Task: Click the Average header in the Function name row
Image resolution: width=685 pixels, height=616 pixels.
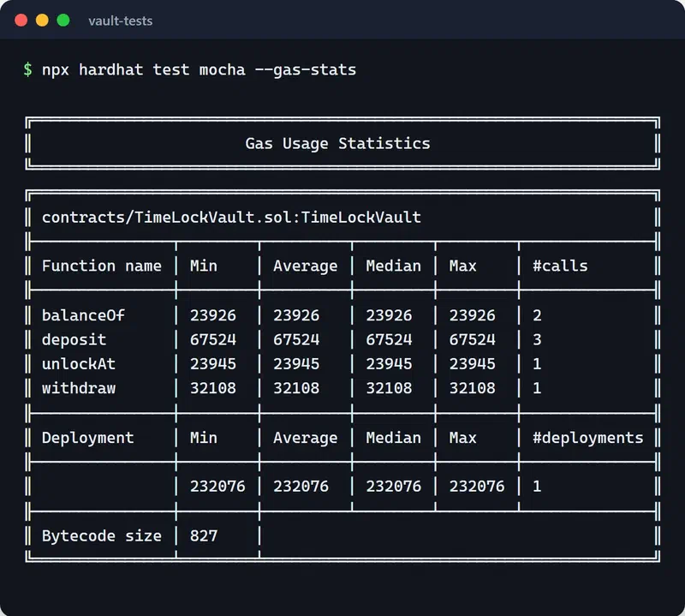Action: pos(306,266)
